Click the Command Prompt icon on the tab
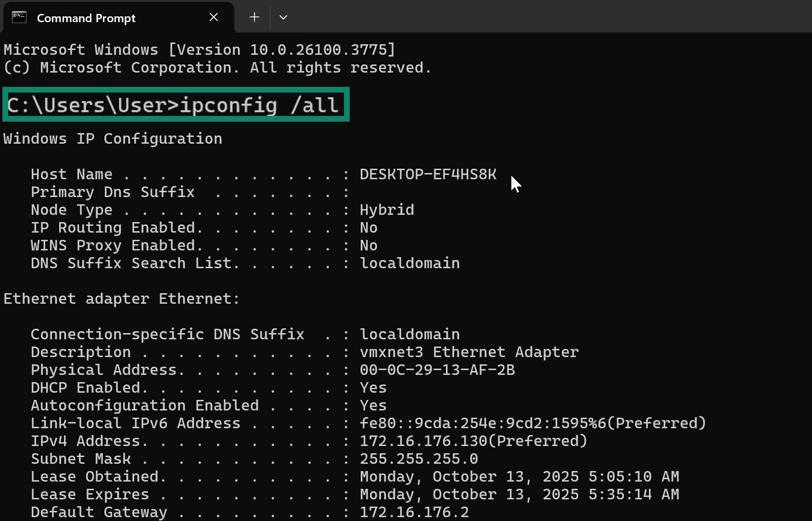Screen dimensions: 812x521 tap(19, 17)
